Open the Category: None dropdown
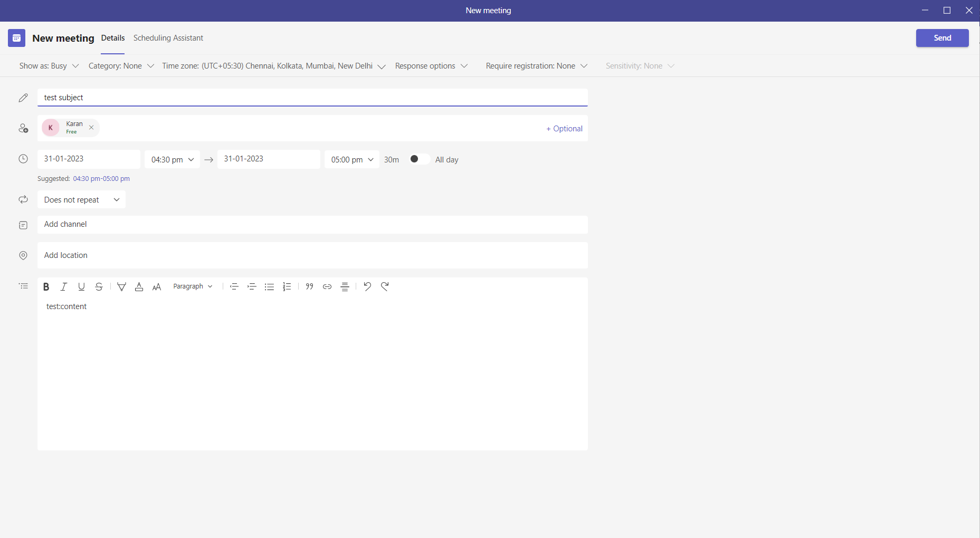 pyautogui.click(x=121, y=66)
